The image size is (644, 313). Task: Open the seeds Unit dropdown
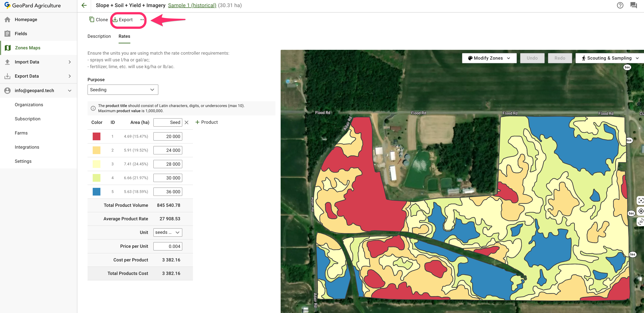[168, 232]
